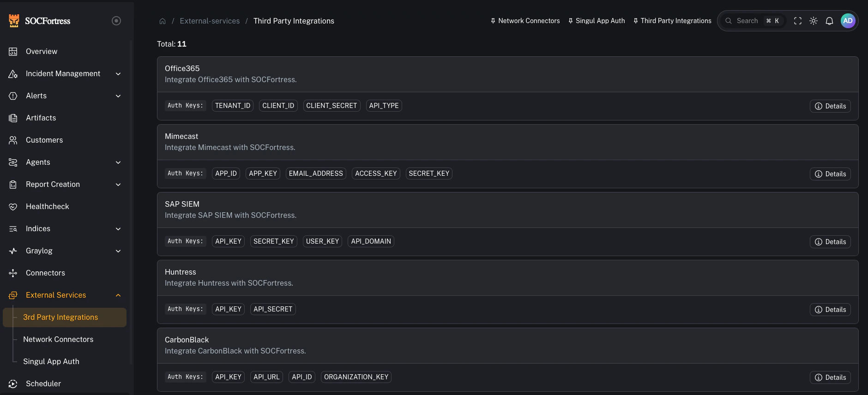This screenshot has height=395, width=868.
Task: Click the API_SECRET tag in Huntress
Action: (x=273, y=309)
